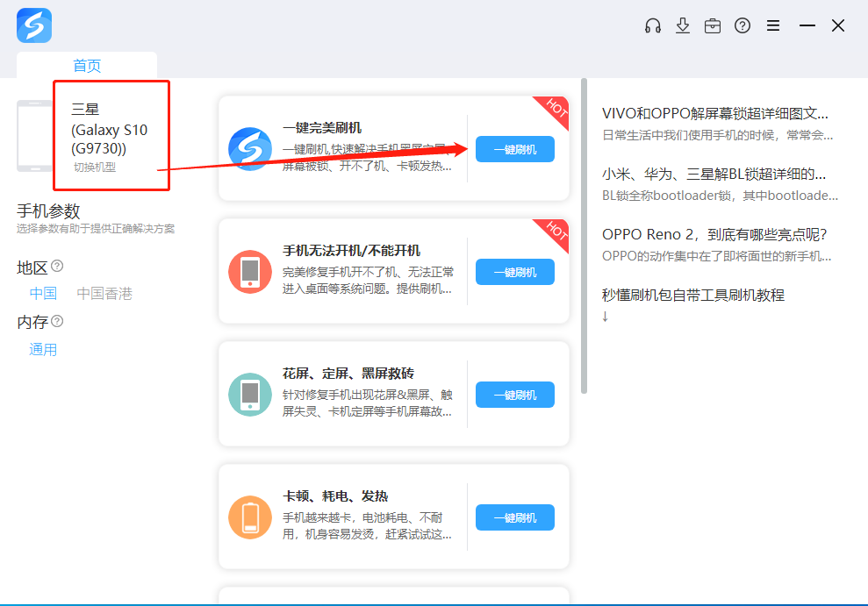Click 一键刷机 button for 手机无法开机
The width and height of the screenshot is (868, 606).
click(515, 272)
